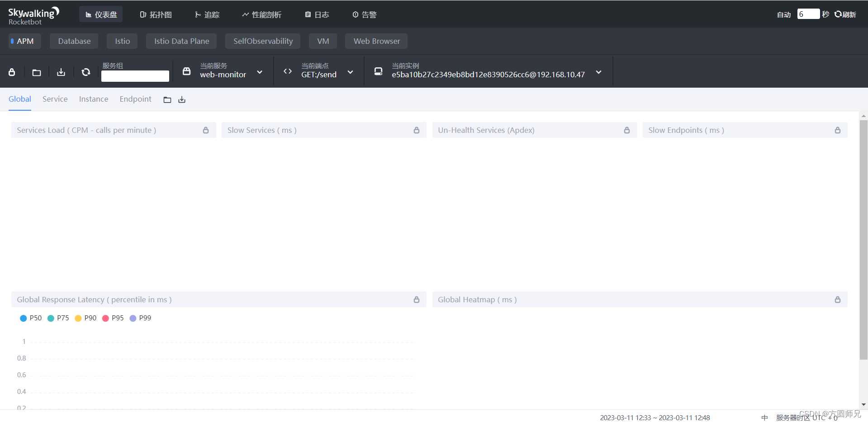Click lock icon on Slow Services panel
Image resolution: width=868 pixels, height=422 pixels.
416,130
